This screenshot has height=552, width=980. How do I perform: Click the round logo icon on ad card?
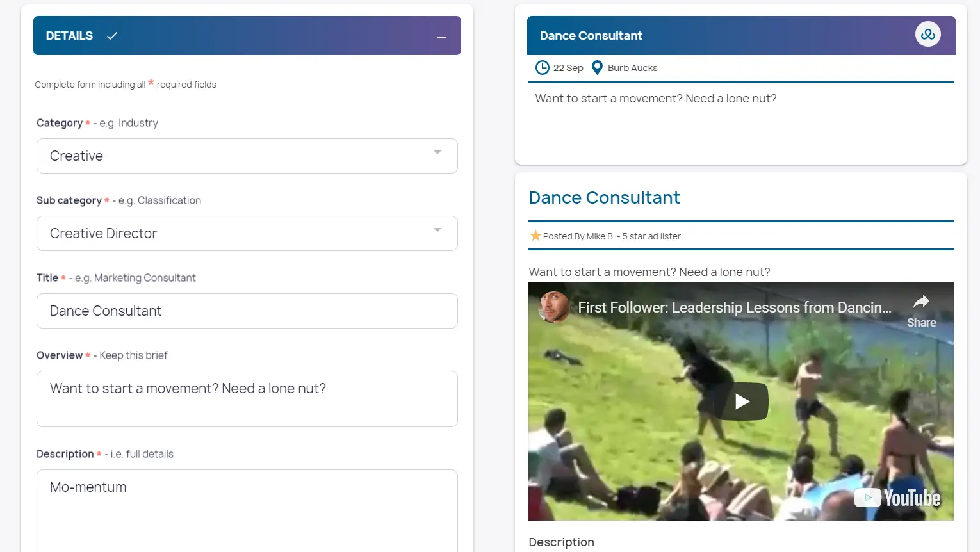click(927, 35)
